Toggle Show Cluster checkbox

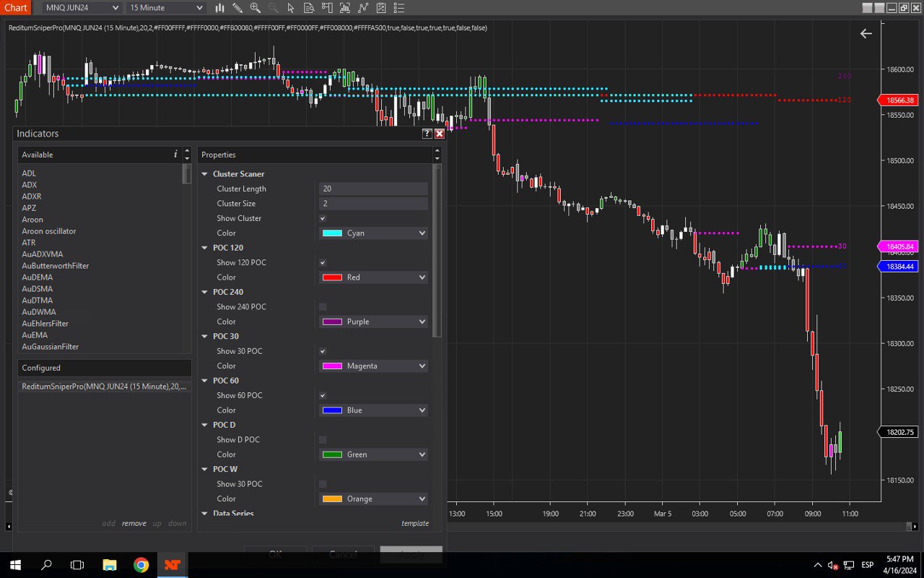pyautogui.click(x=323, y=218)
